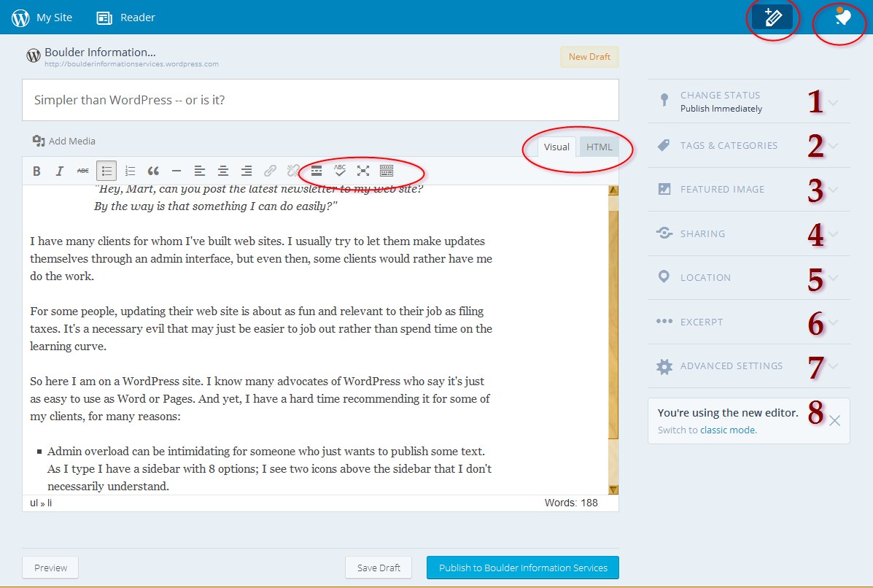Click the three dots icon beside Excerpt

point(664,321)
